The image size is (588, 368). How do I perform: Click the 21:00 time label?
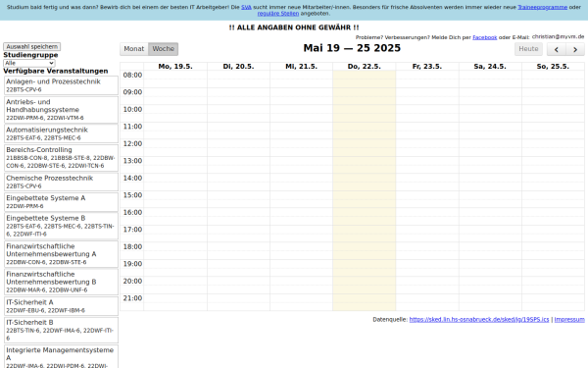coord(132,298)
